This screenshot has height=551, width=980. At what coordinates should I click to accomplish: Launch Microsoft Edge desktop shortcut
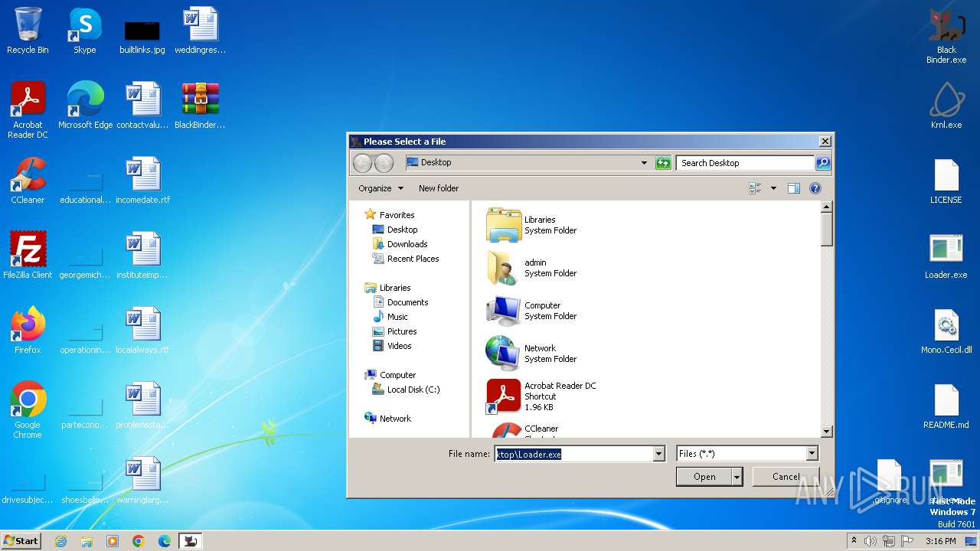pyautogui.click(x=85, y=106)
